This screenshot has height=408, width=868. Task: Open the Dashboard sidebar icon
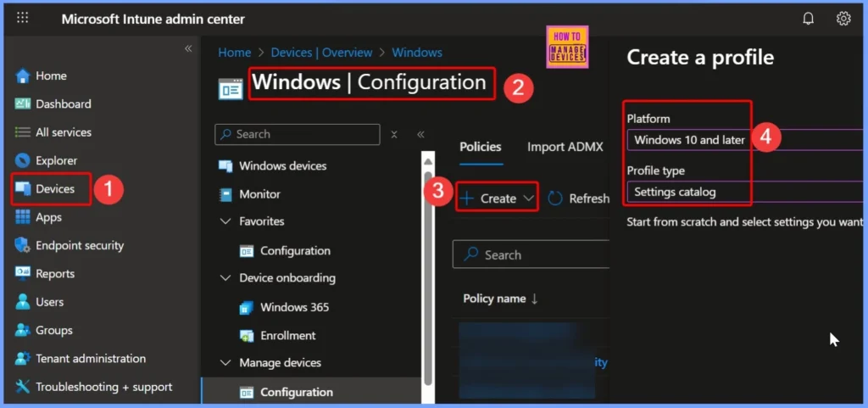[23, 104]
